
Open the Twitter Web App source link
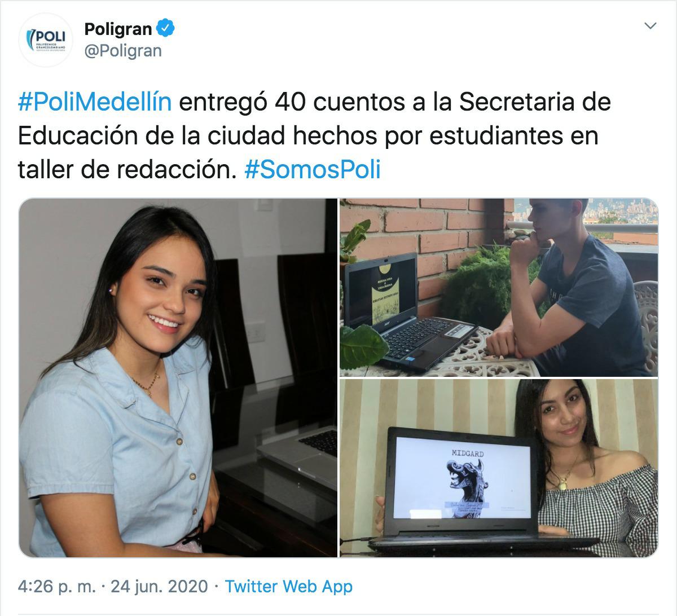[x=289, y=587]
